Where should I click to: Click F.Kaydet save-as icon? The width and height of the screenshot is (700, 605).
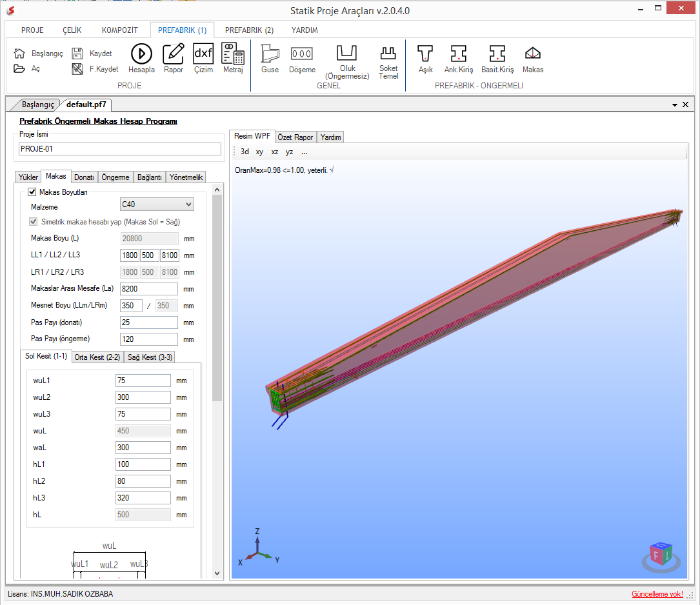pyautogui.click(x=77, y=69)
